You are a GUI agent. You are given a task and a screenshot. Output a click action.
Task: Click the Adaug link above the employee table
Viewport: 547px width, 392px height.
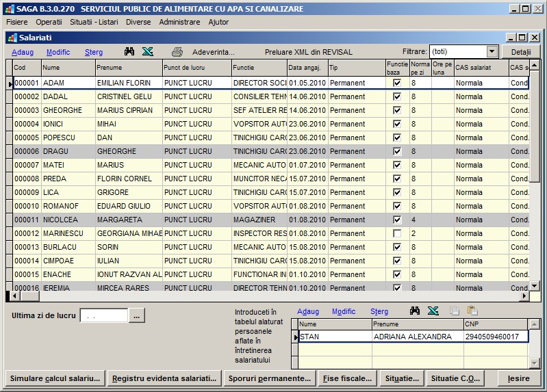[x=23, y=52]
